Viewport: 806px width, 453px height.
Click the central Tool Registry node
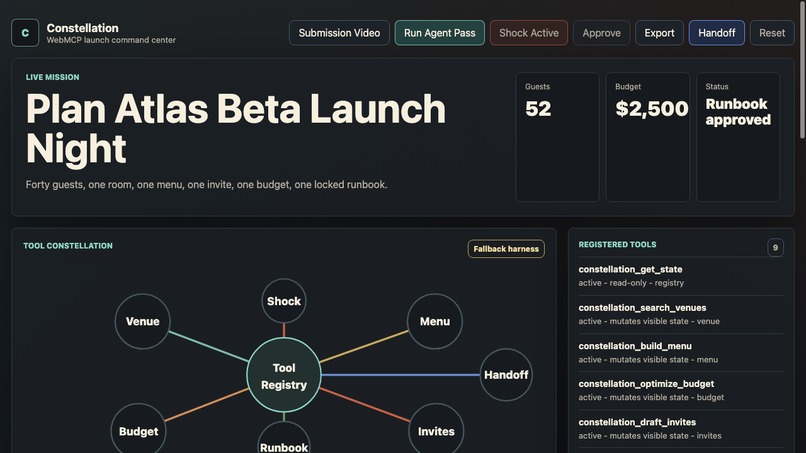(284, 375)
